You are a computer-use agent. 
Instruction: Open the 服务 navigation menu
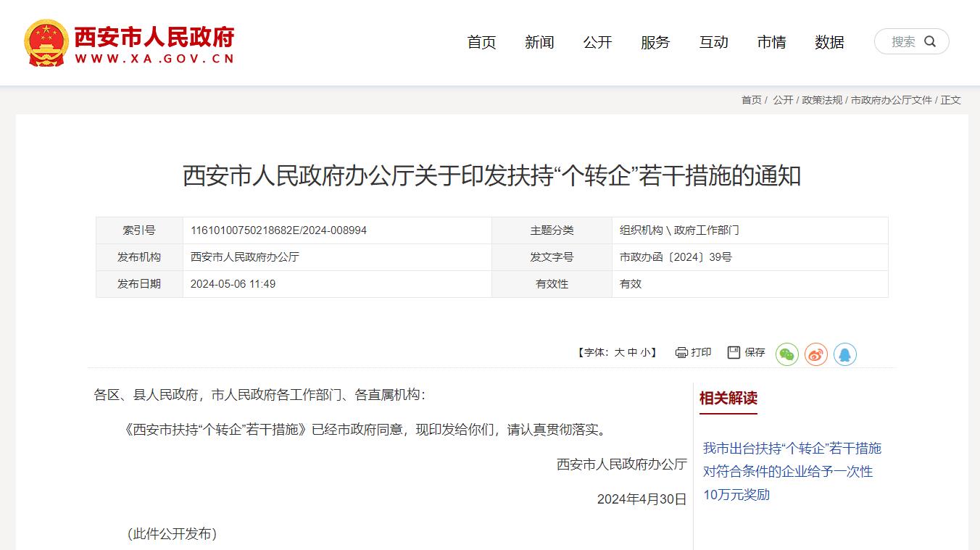click(655, 42)
